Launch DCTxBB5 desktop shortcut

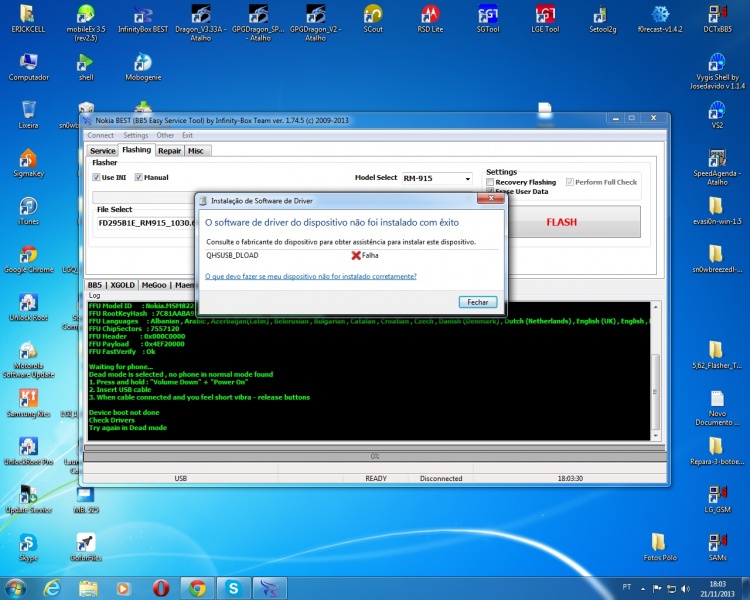point(717,18)
